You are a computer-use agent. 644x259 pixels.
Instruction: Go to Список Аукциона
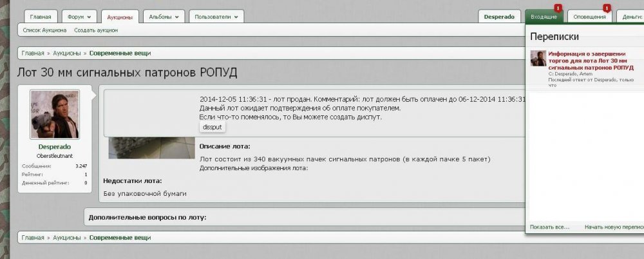(44, 30)
